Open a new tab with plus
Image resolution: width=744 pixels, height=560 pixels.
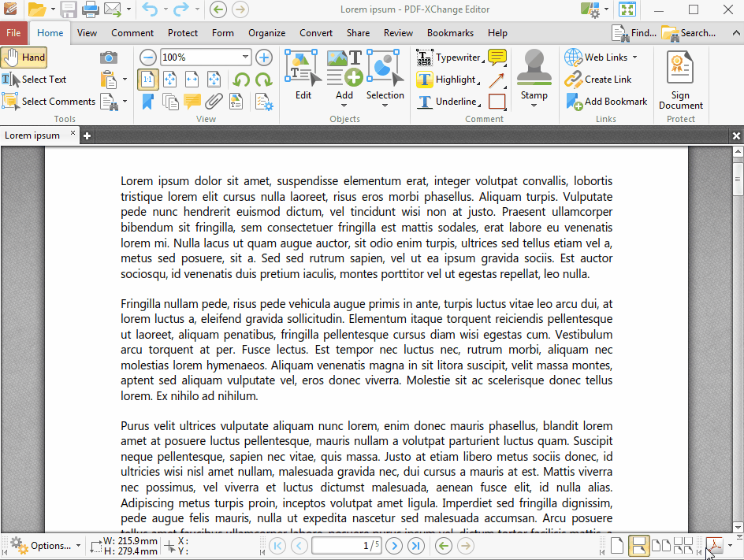(x=87, y=136)
